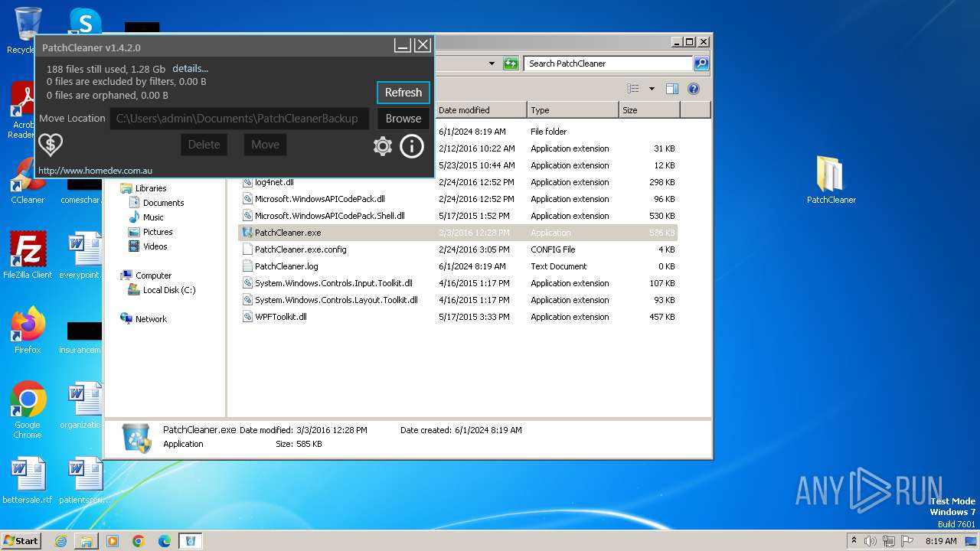Viewport: 980px width, 551px height.
Task: Select the bettersale.rtf desktop file
Action: coord(28,481)
